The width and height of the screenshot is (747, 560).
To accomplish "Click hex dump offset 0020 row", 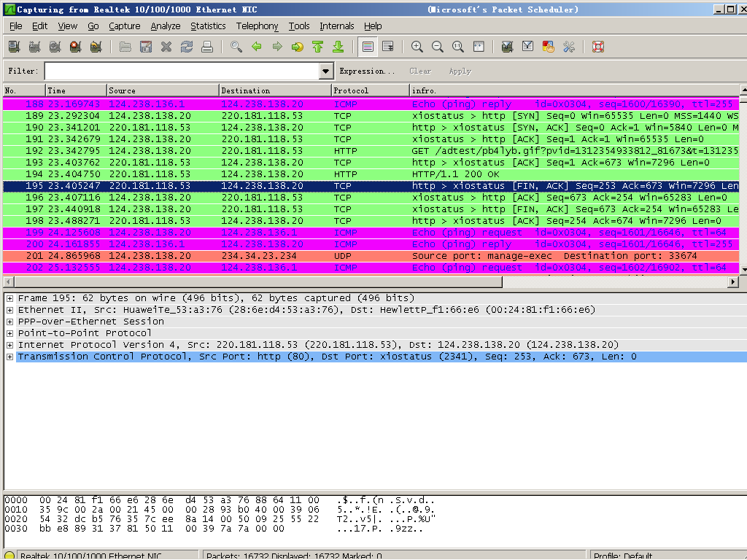I will pos(220,519).
